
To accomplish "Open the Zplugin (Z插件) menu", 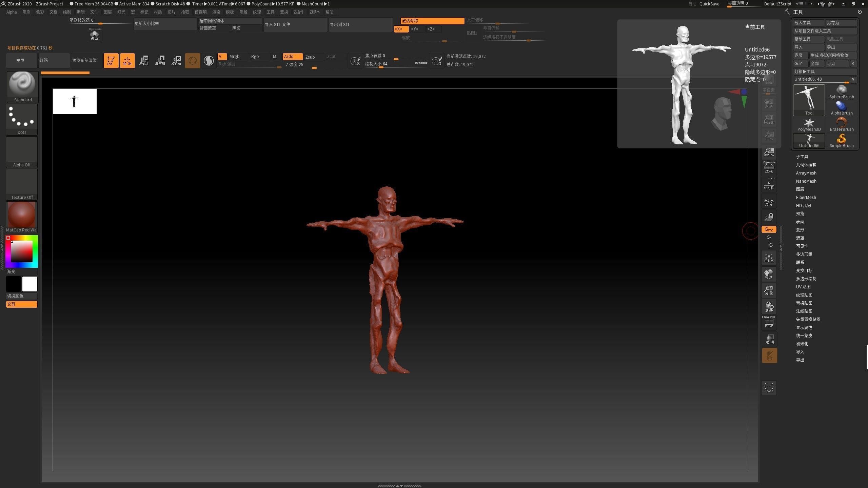I will pos(299,12).
